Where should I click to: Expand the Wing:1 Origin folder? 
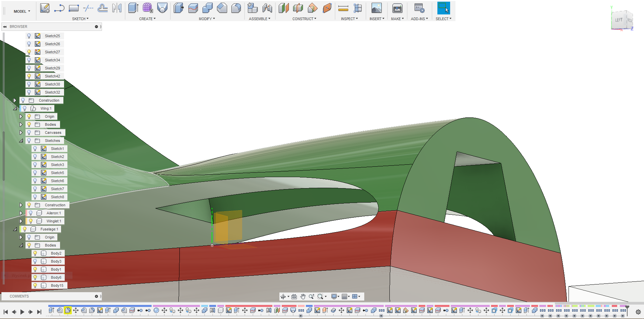(21, 116)
